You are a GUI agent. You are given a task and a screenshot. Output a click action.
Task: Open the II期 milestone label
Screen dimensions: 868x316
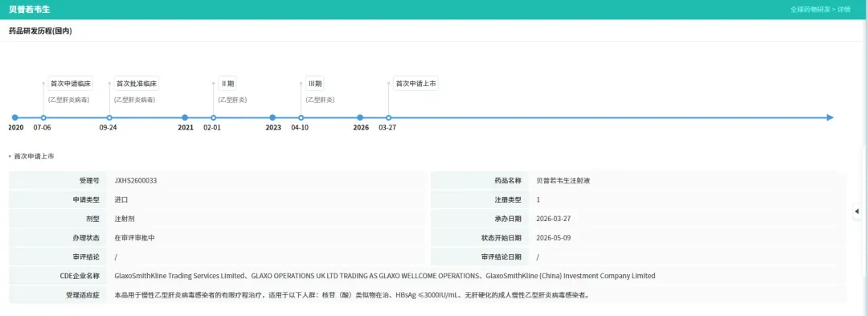[227, 84]
